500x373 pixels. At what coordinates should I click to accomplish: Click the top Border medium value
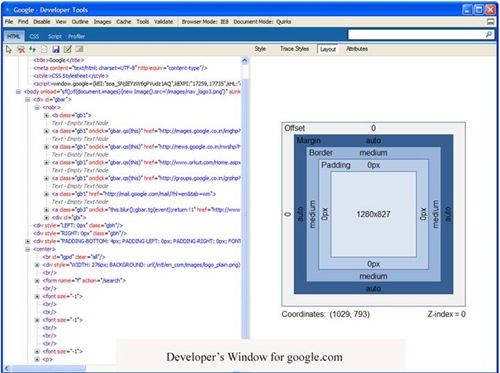coord(373,153)
